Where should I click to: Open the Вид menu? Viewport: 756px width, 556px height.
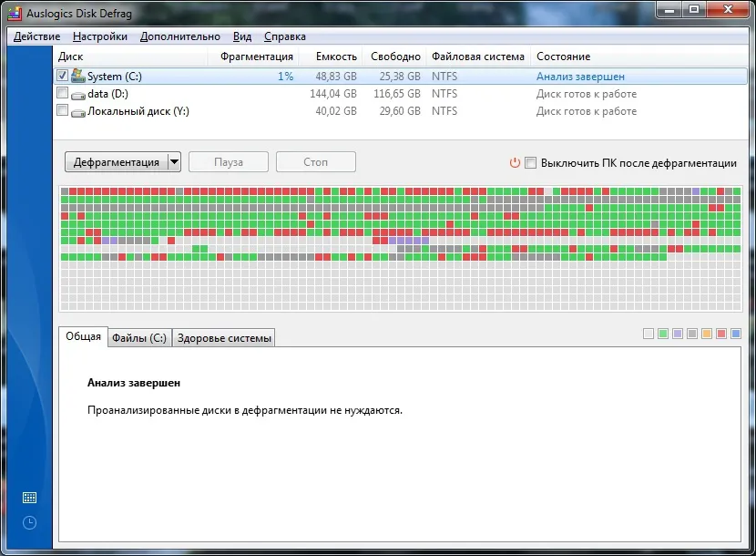click(x=242, y=36)
